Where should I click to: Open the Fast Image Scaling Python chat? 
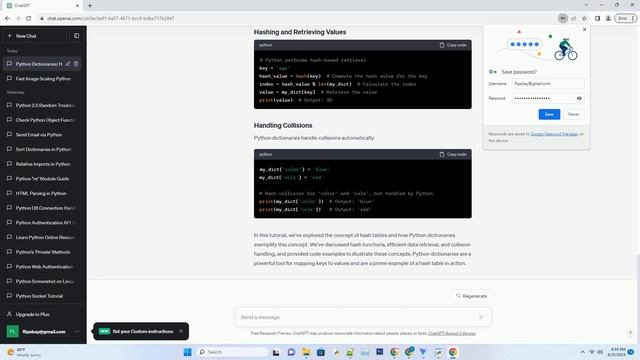(x=43, y=78)
